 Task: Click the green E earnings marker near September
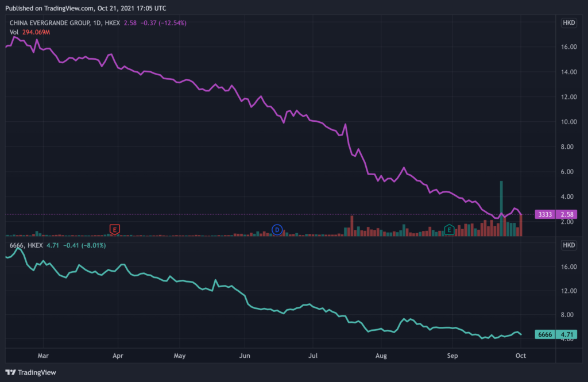[449, 230]
